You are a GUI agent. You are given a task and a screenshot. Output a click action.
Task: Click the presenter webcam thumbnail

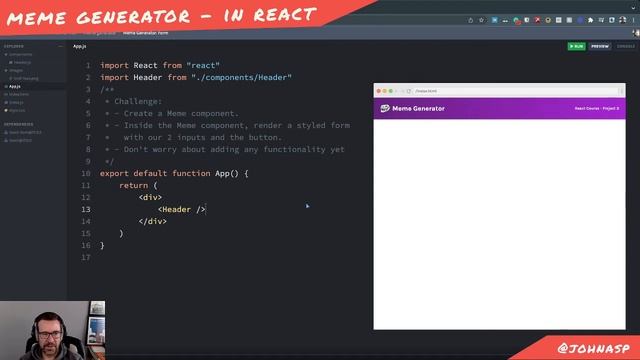pos(53,330)
